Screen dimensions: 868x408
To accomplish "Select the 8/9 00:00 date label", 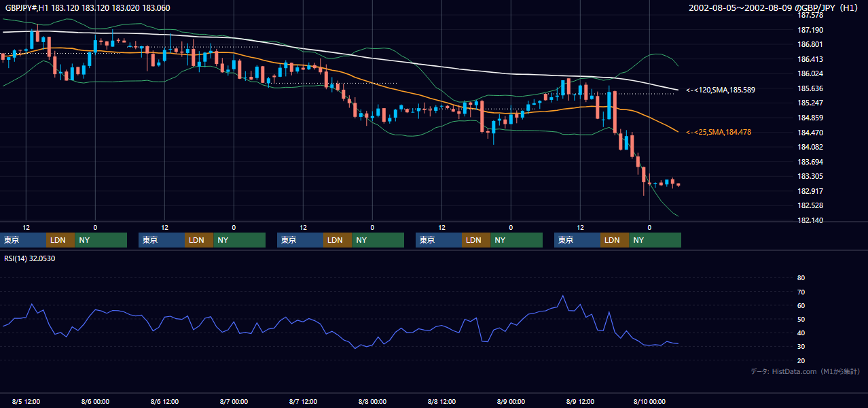I will (x=511, y=401).
